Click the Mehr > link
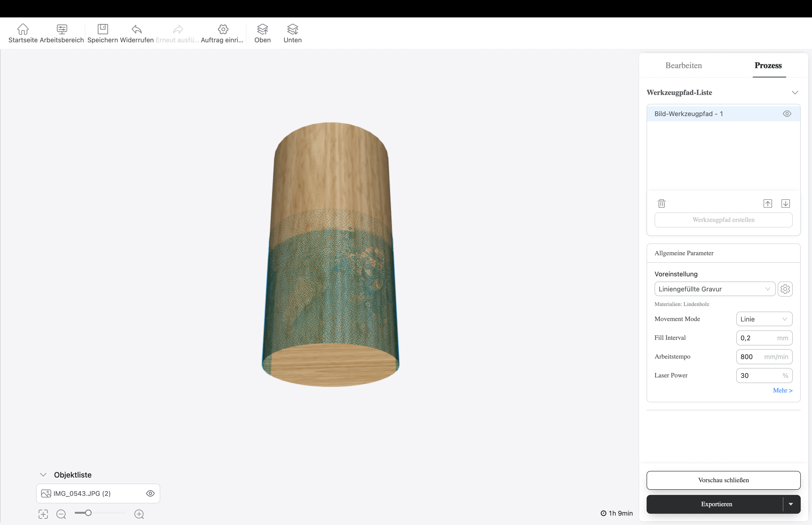Screen dimensions: 812x525 (782, 390)
